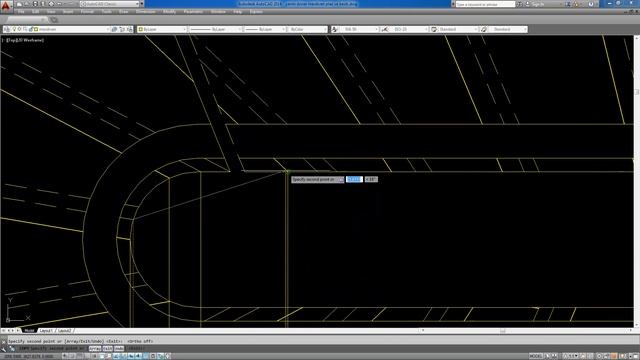This screenshot has width=640, height=360.
Task: Click the Table Style icon
Action: [x=434, y=29]
